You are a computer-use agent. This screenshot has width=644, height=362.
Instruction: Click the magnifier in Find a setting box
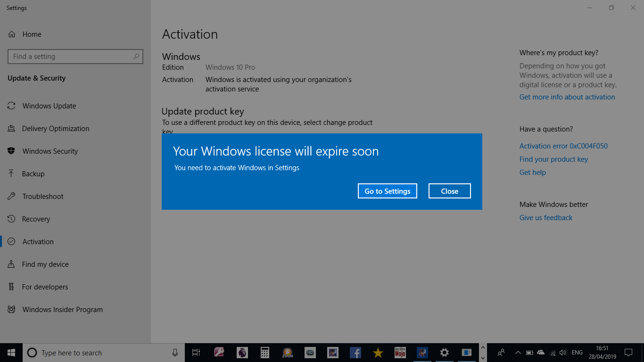[136, 57]
